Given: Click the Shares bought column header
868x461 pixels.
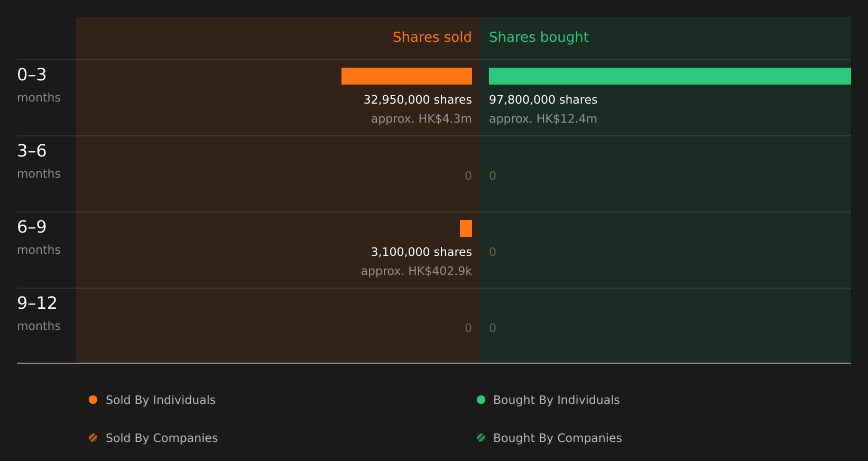Looking at the screenshot, I should 539,38.
